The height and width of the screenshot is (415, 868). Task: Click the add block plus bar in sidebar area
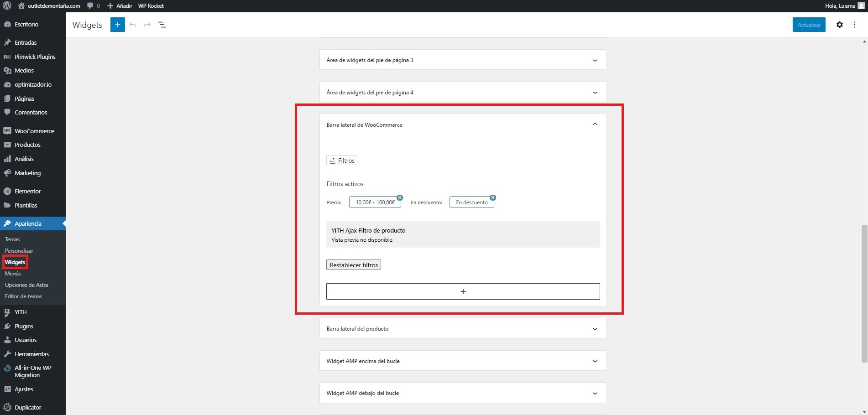[463, 291]
